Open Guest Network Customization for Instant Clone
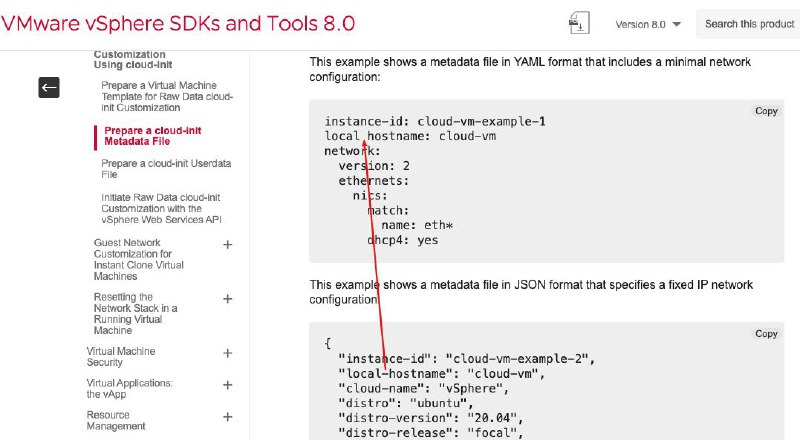 [x=138, y=259]
